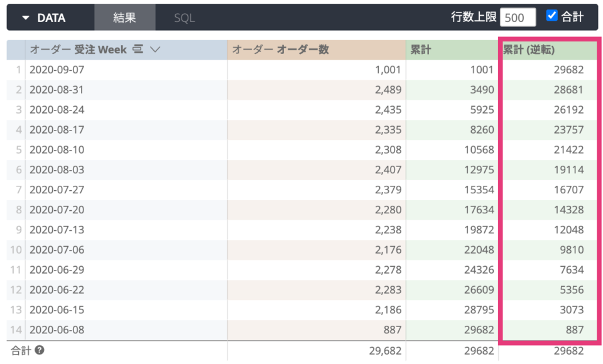This screenshot has height=364, width=603.
Task: Click cumulative value 5925
Action: coord(482,110)
